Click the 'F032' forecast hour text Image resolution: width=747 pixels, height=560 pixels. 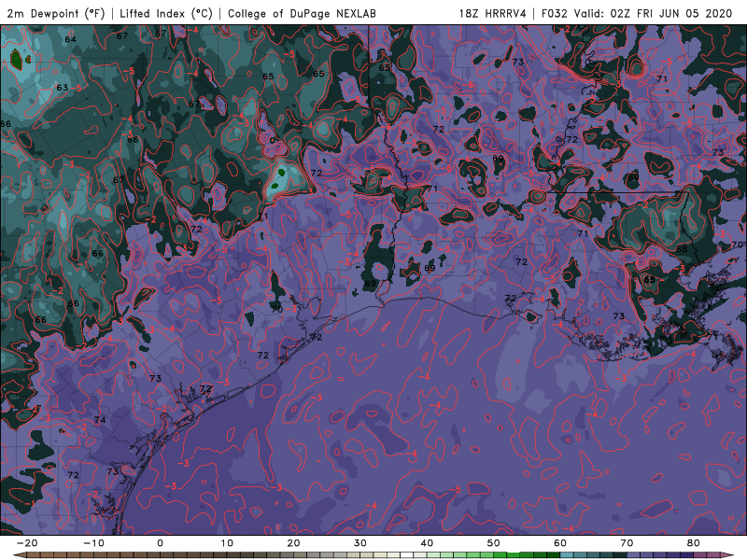(554, 13)
